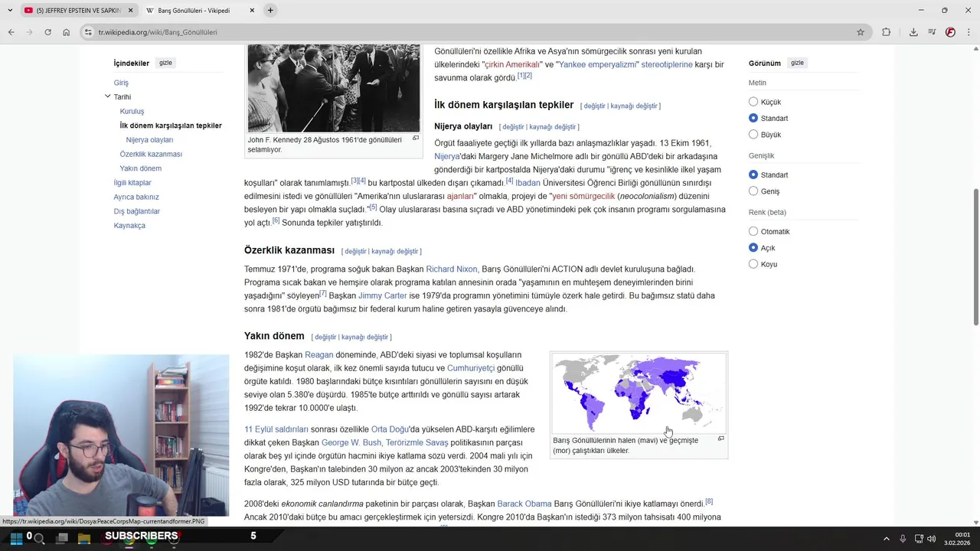Open a new tab with plus button
980x551 pixels.
[270, 10]
